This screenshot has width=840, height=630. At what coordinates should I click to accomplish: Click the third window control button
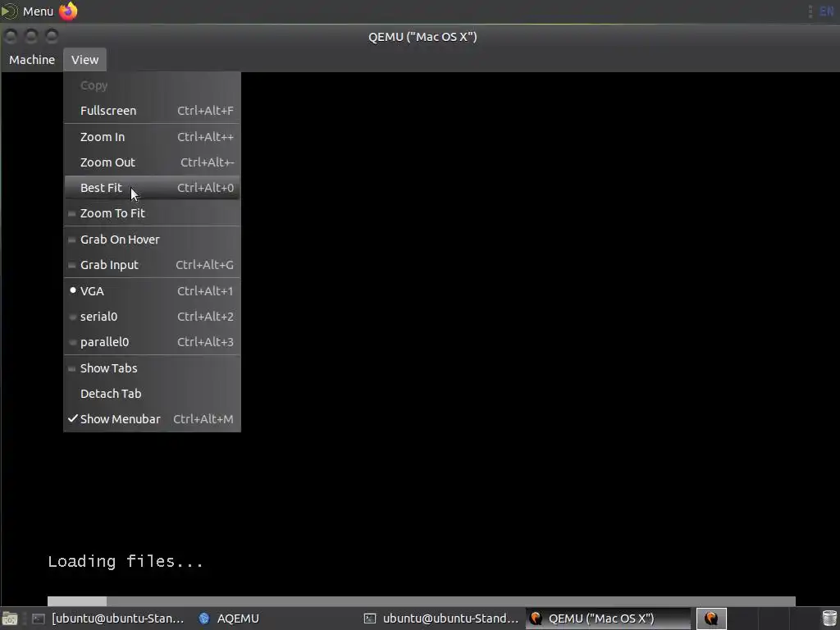click(x=52, y=36)
